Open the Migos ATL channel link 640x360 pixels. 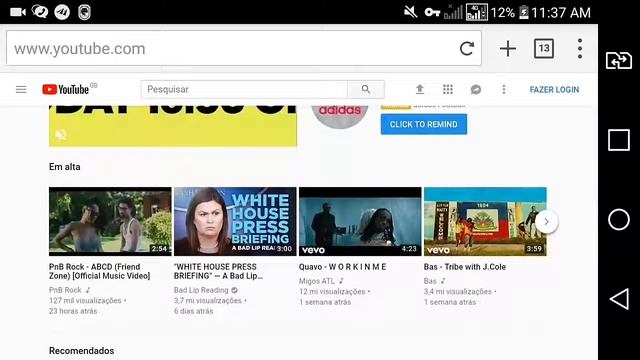(316, 281)
